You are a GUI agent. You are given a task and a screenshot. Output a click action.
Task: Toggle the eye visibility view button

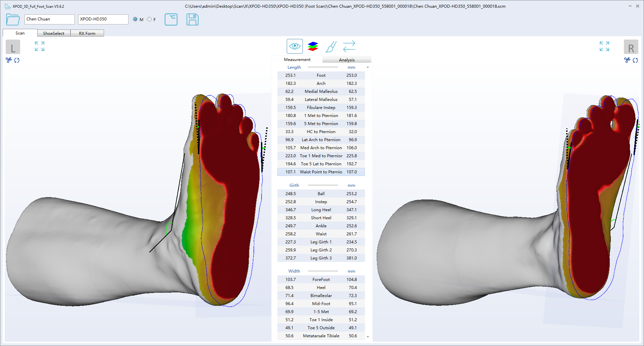[294, 46]
